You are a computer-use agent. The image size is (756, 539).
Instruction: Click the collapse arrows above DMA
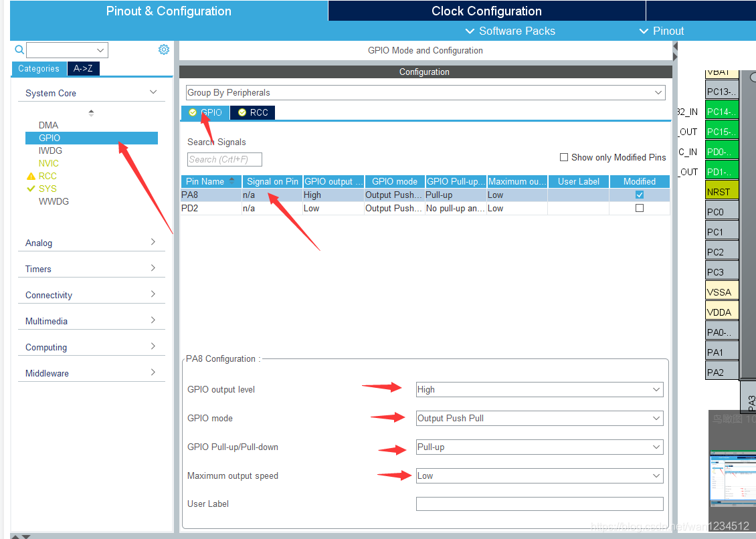[x=91, y=113]
